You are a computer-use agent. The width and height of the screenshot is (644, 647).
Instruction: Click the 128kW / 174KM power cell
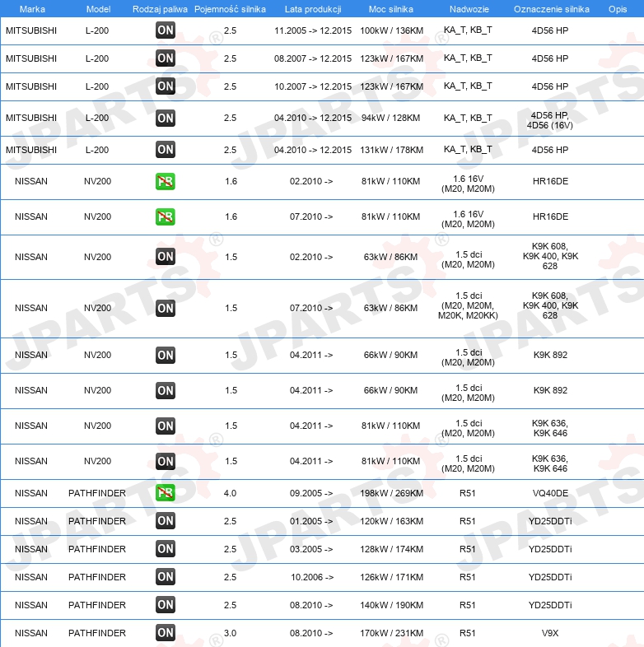(391, 549)
